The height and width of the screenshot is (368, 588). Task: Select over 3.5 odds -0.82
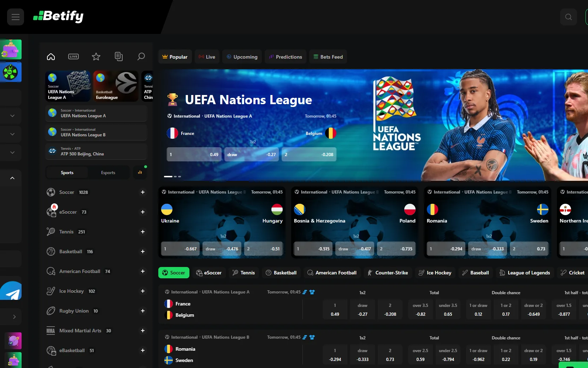click(421, 310)
